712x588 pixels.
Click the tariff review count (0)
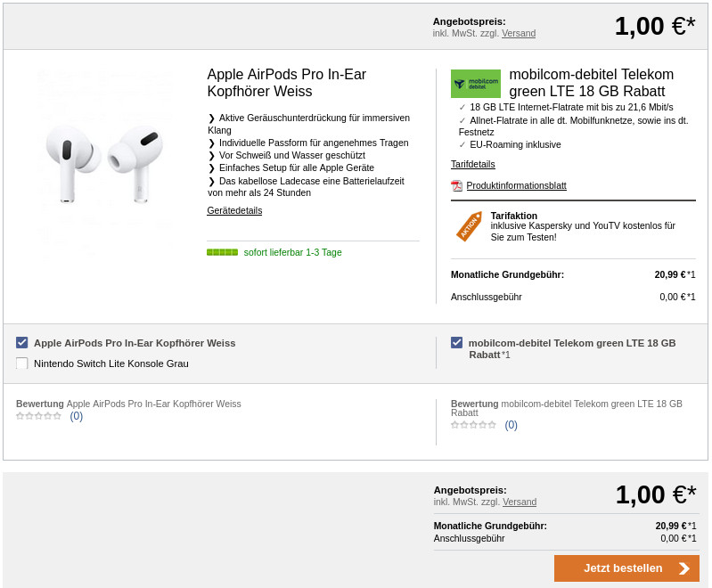click(511, 425)
